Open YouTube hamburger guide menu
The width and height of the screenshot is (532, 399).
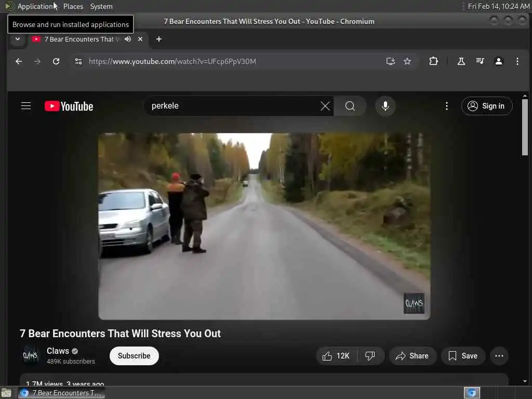[x=26, y=106]
